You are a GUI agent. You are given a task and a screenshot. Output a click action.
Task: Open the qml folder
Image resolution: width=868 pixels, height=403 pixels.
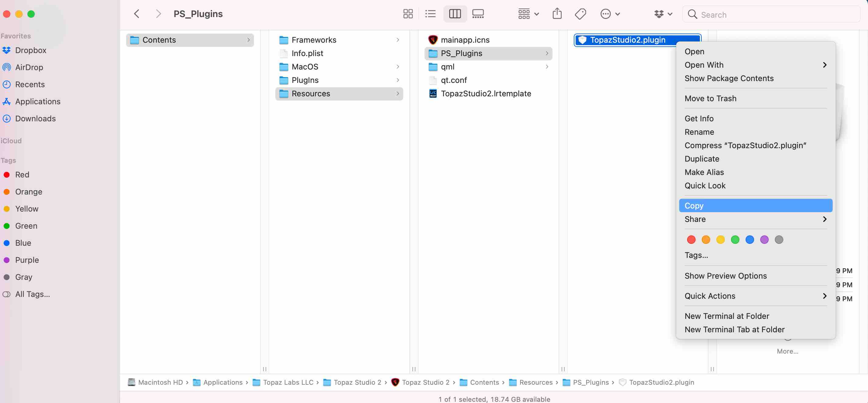point(447,67)
